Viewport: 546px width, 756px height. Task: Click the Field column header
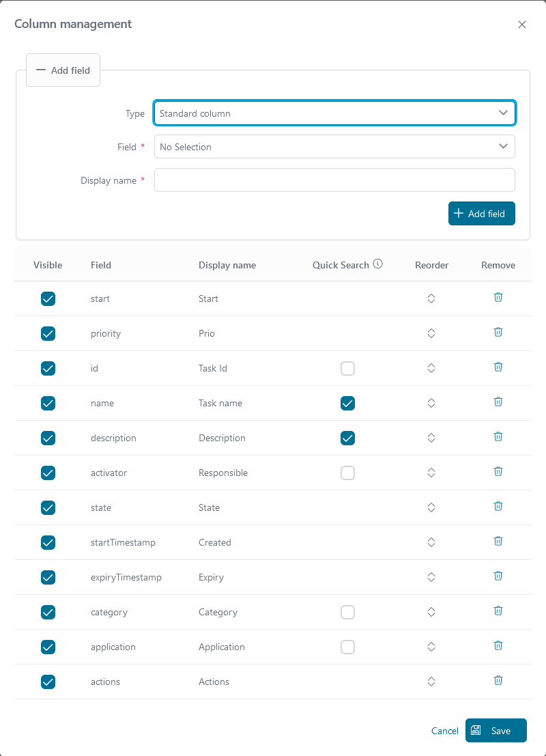(101, 265)
